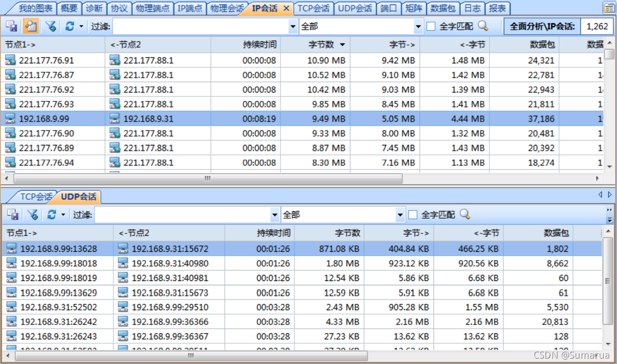The width and height of the screenshot is (617, 364).
Task: Open the lower filter text dropdown arrow
Action: (275, 215)
